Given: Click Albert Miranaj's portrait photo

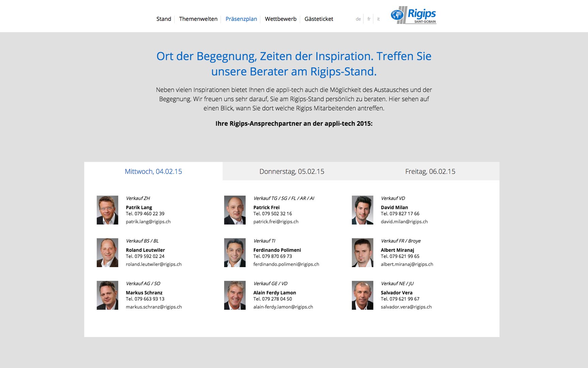Looking at the screenshot, I should point(362,252).
